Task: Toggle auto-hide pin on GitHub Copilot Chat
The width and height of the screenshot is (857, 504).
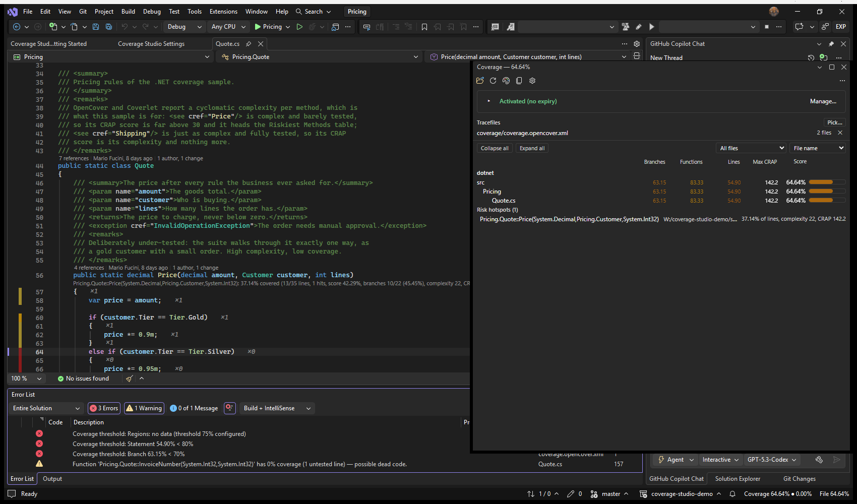Action: 831,44
